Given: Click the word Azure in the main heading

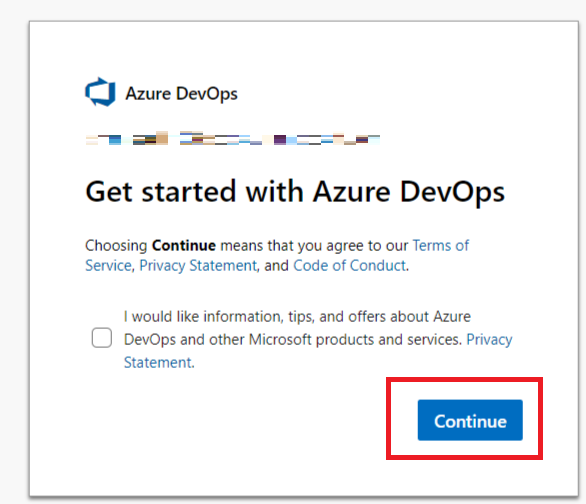Looking at the screenshot, I should [x=352, y=192].
